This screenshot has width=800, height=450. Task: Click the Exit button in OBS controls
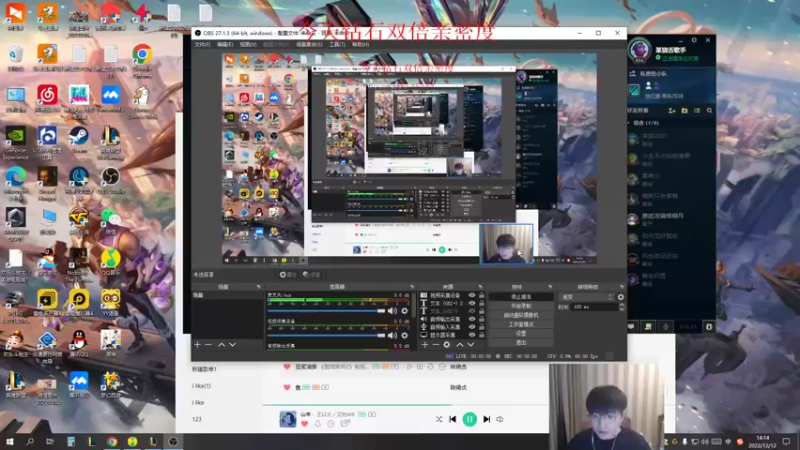pyautogui.click(x=521, y=343)
